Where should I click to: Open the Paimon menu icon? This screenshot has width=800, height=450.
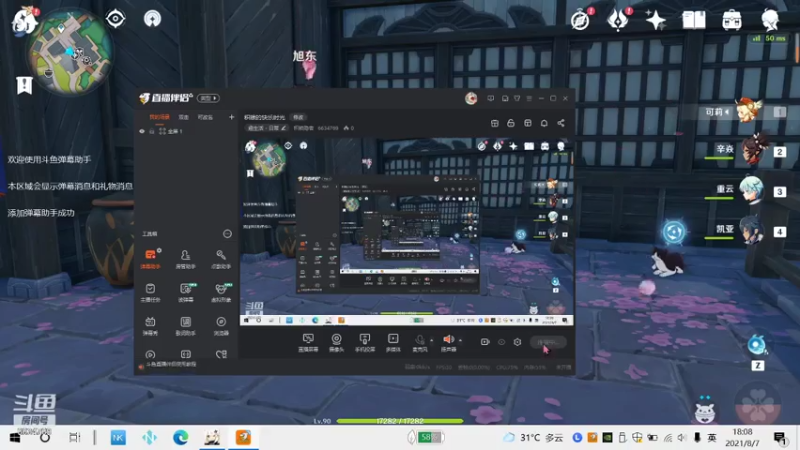click(x=23, y=20)
